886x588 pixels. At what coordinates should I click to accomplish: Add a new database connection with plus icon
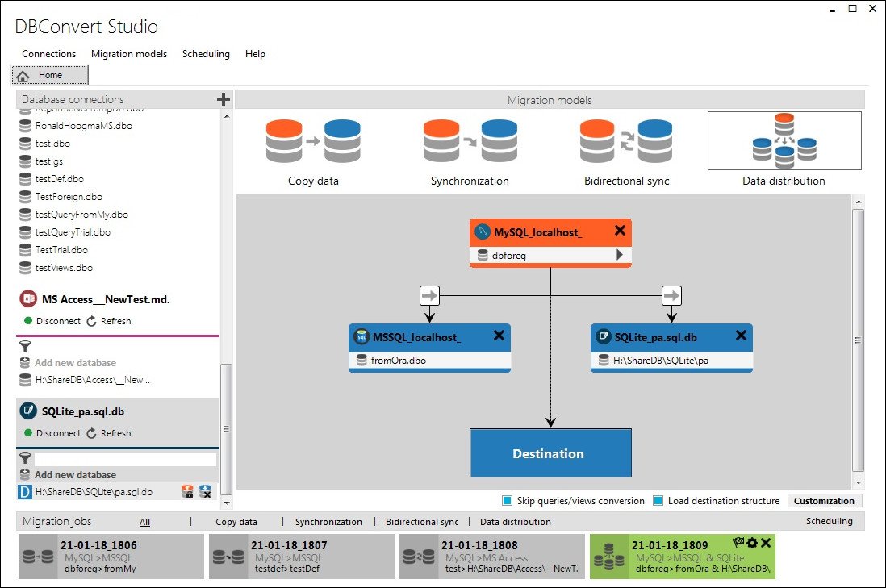[x=224, y=99]
